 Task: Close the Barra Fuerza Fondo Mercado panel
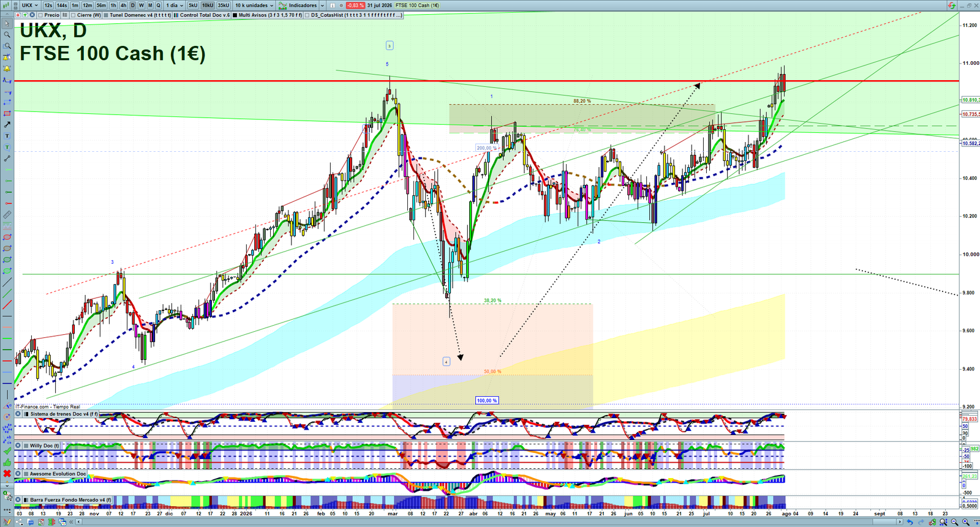[18, 499]
